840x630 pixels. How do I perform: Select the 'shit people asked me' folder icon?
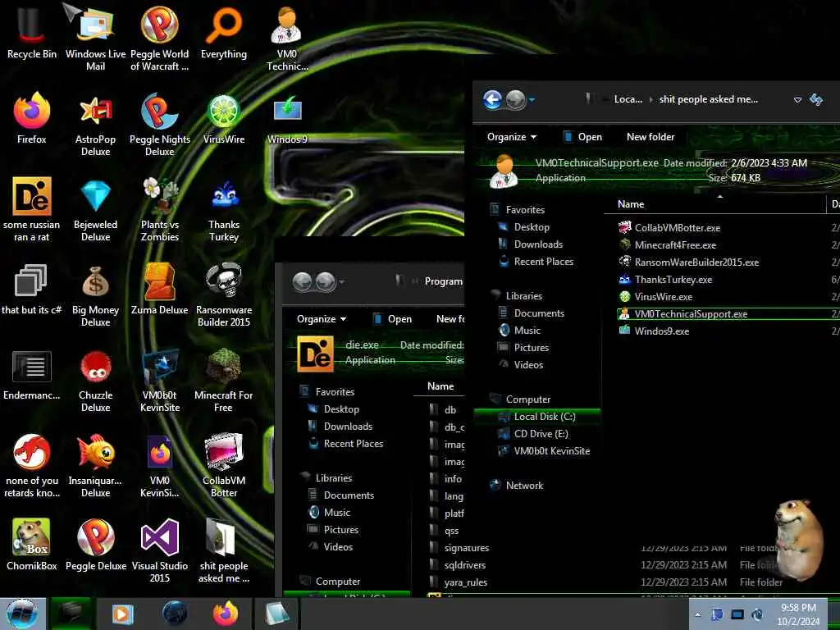click(224, 550)
